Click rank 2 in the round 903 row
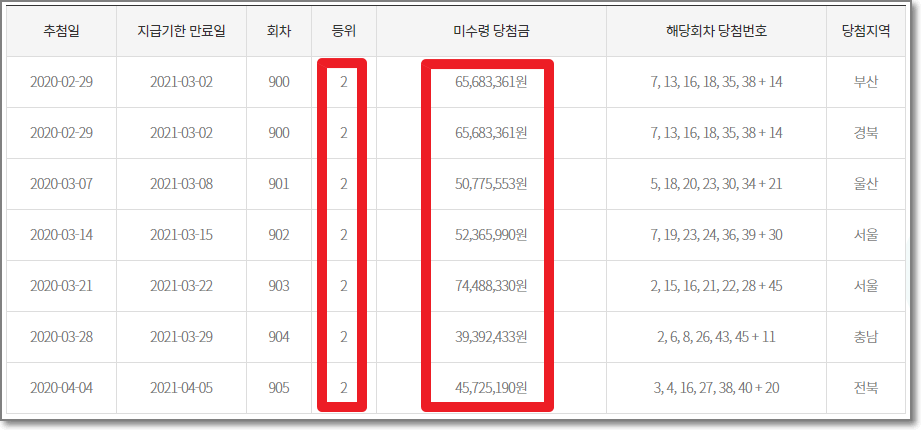The height and width of the screenshot is (430, 921). click(344, 286)
